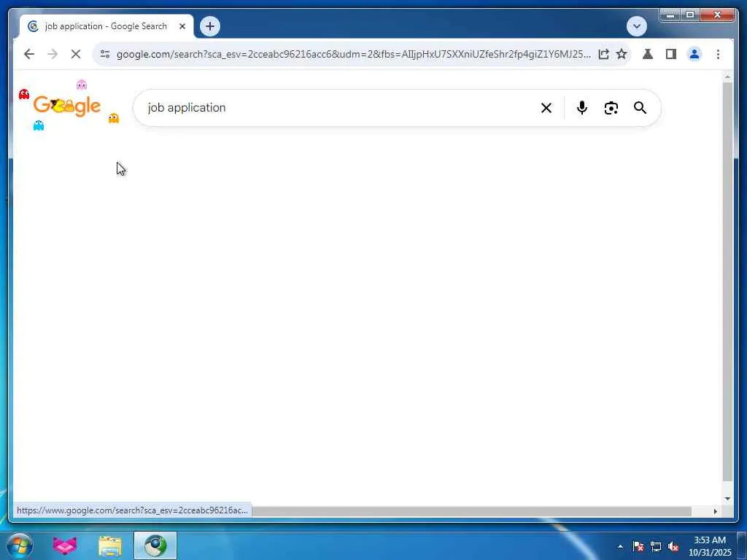Open Action Center flag icon
The width and height of the screenshot is (747, 560).
[638, 546]
